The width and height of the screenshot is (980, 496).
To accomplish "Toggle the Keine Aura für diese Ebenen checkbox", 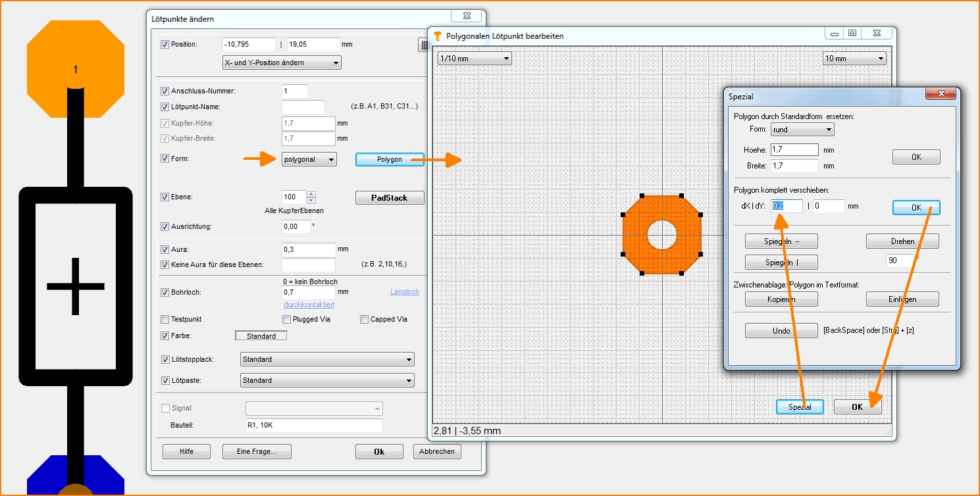I will pos(165,265).
